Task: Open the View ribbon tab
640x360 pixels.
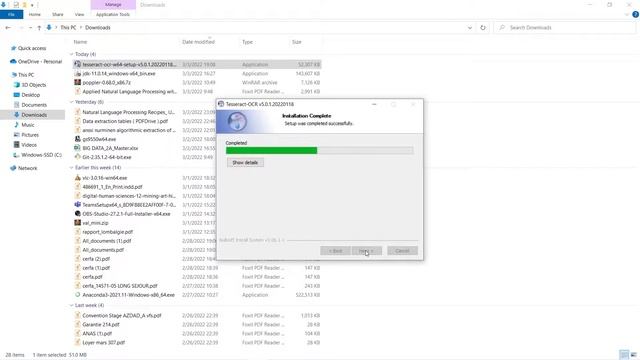Action: (x=79, y=14)
